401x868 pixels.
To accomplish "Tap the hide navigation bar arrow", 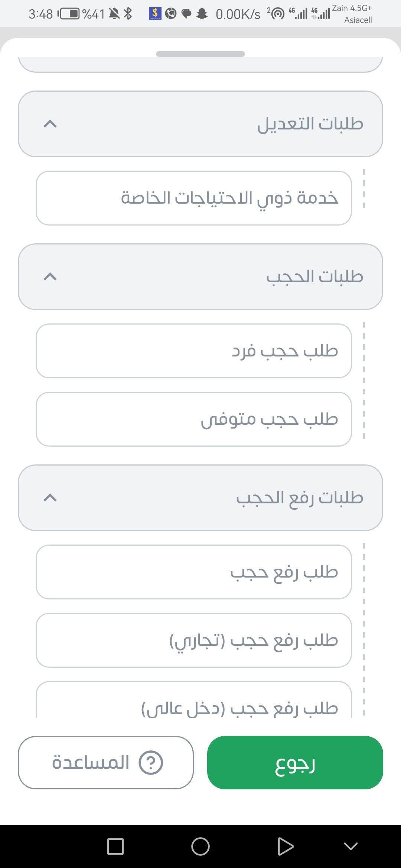I will point(351,846).
